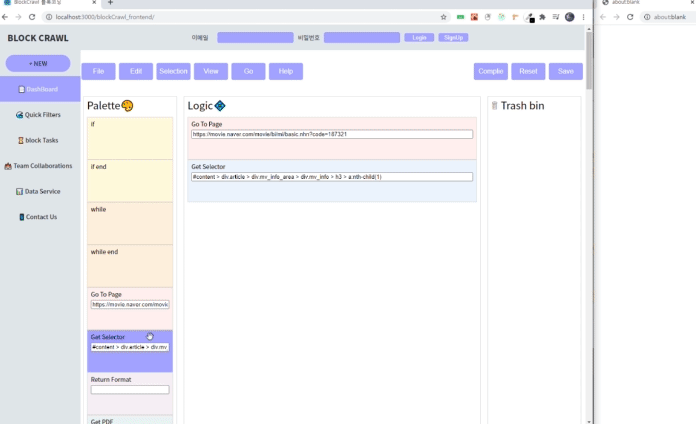Open Contact Us page
The image size is (696, 424).
40,217
